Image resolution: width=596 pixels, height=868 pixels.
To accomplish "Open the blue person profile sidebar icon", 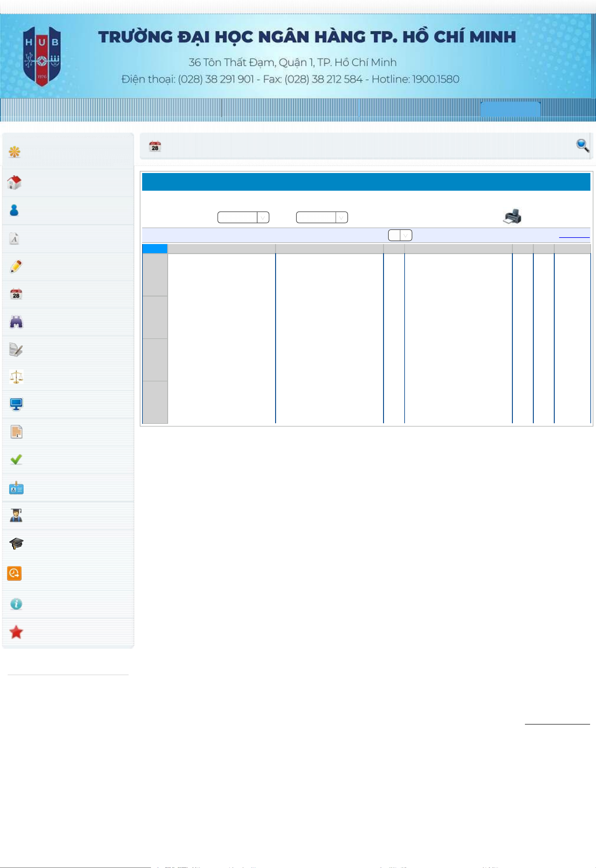I will tap(14, 210).
